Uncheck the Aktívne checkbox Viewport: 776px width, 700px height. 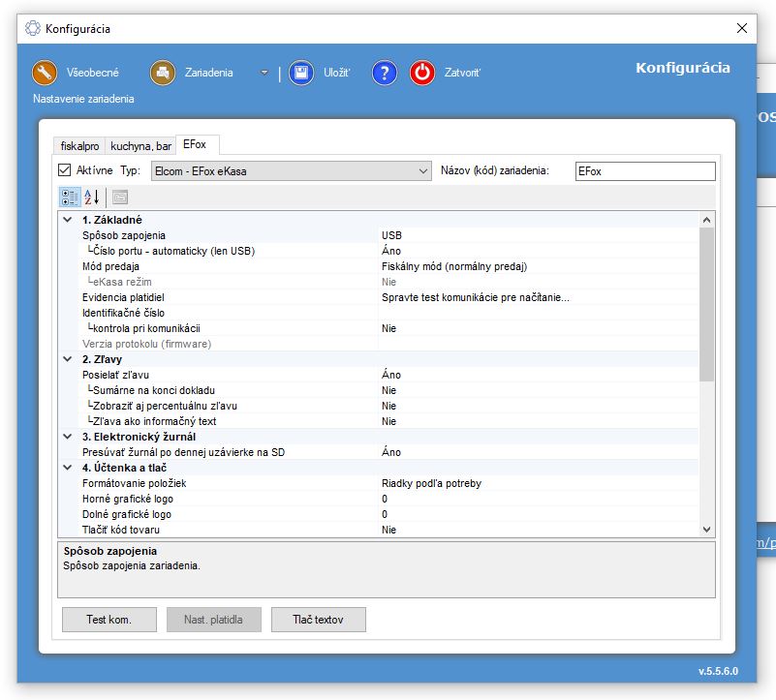coord(65,170)
